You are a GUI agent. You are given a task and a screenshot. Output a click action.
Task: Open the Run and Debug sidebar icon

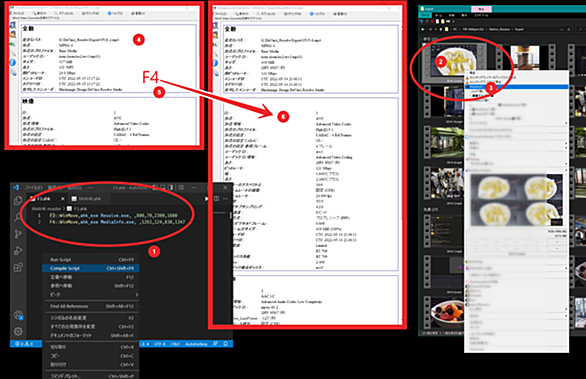[18, 250]
